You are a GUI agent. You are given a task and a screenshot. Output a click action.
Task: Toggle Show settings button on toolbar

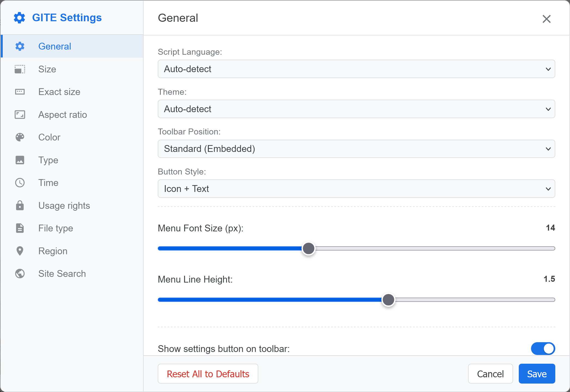coord(543,348)
